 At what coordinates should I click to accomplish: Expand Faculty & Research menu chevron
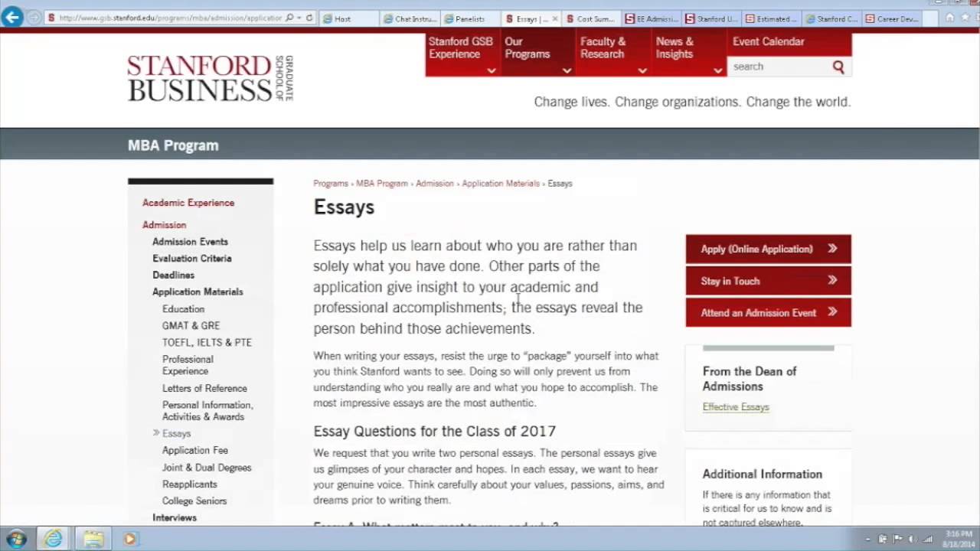point(642,70)
